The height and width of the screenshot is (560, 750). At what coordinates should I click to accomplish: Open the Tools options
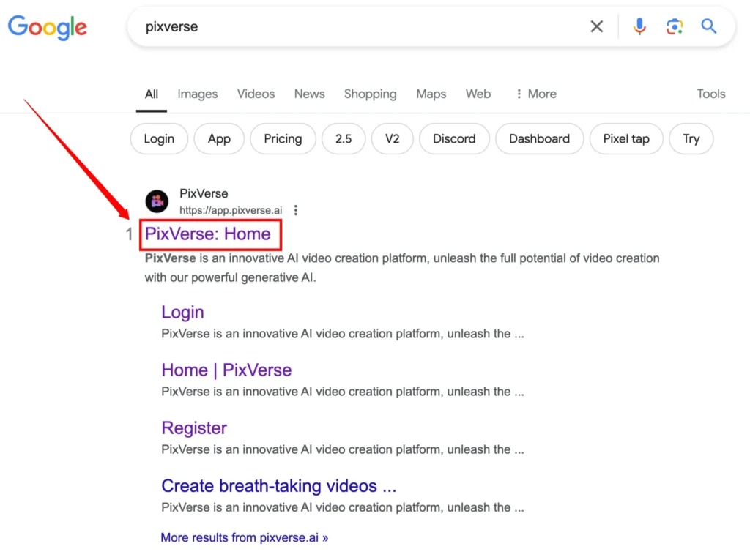click(x=710, y=94)
